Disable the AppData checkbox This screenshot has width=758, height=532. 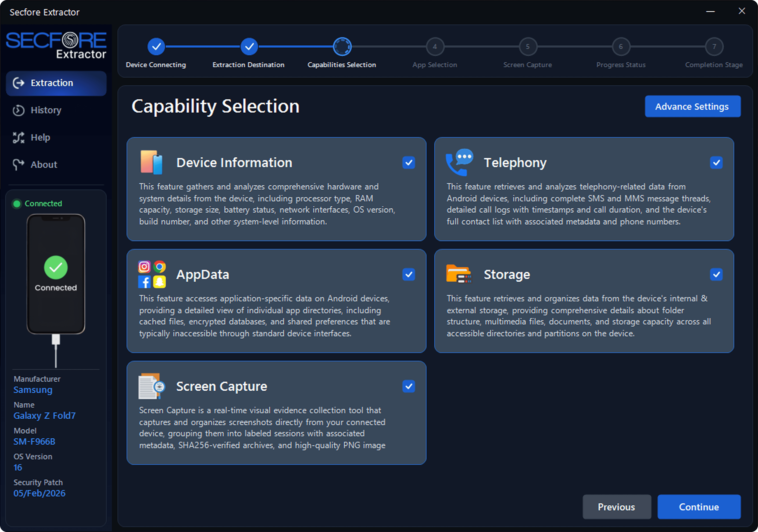click(x=408, y=274)
